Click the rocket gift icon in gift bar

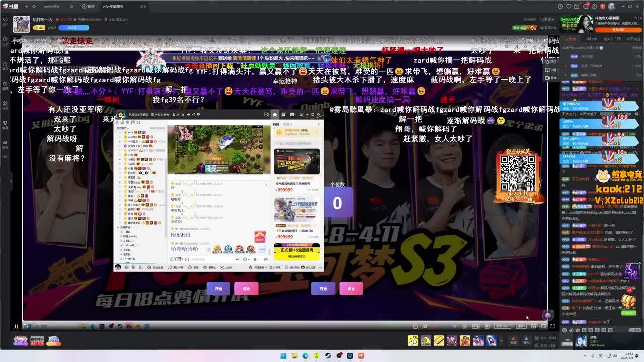point(491,341)
